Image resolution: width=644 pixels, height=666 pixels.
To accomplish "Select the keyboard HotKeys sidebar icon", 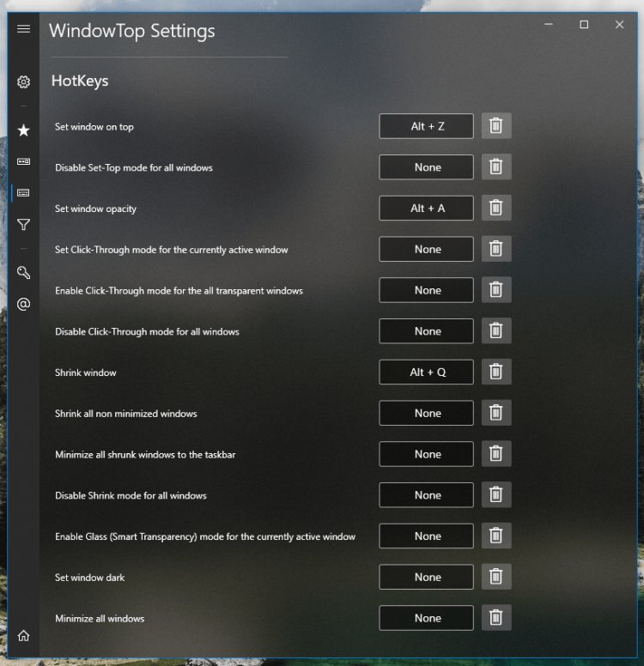I will tap(23, 193).
